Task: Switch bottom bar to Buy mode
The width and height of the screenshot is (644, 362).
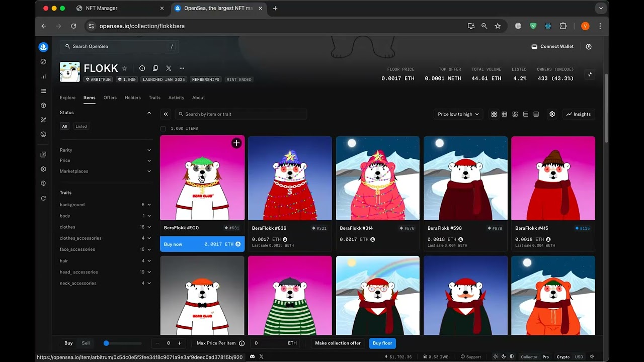Action: pos(68,343)
